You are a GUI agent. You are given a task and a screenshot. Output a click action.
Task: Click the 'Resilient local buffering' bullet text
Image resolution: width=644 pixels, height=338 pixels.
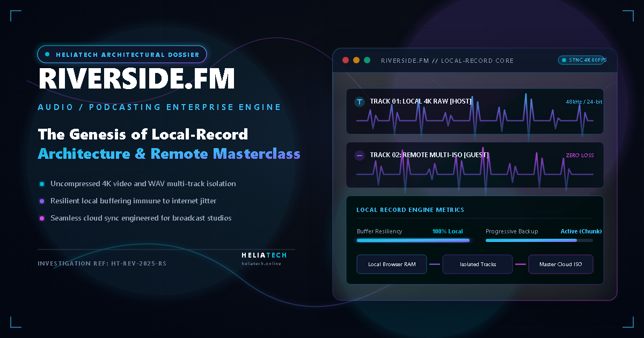[133, 201]
